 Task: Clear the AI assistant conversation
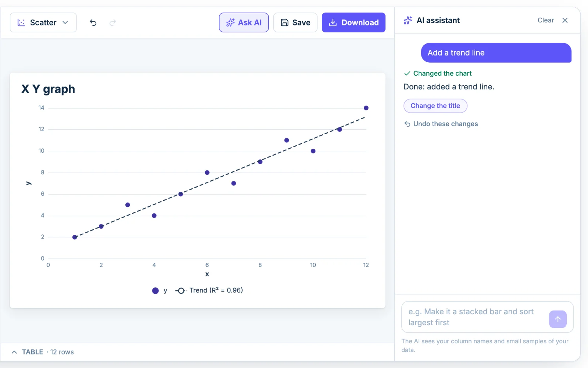(x=545, y=20)
